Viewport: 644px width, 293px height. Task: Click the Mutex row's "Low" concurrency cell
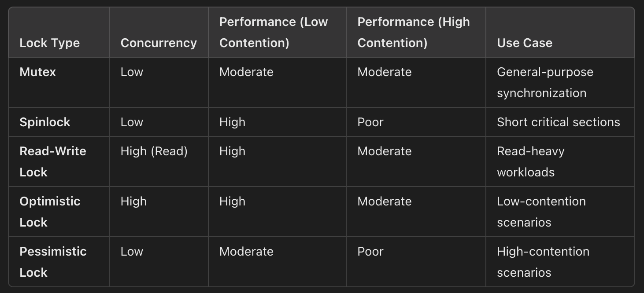132,72
